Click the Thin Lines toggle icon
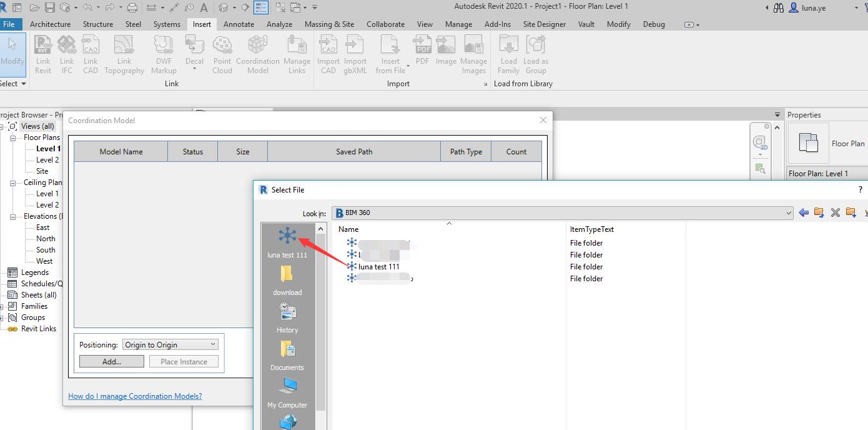This screenshot has height=430, width=868. click(261, 7)
